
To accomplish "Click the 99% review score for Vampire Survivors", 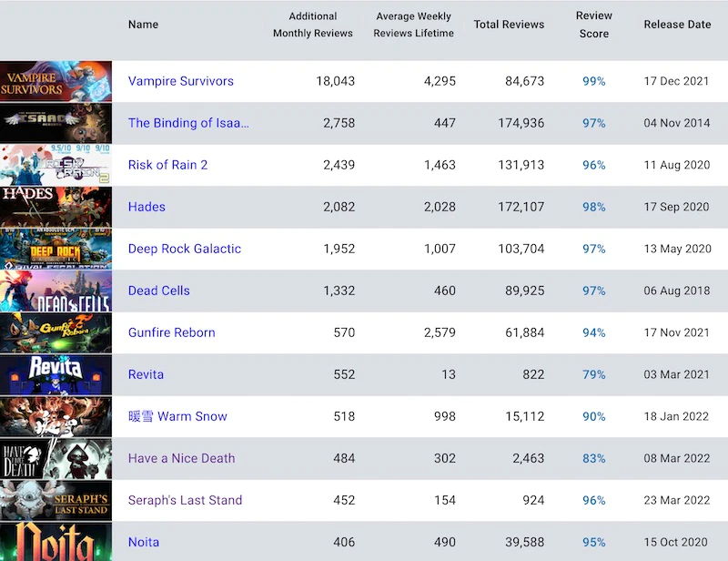I will coord(593,81).
